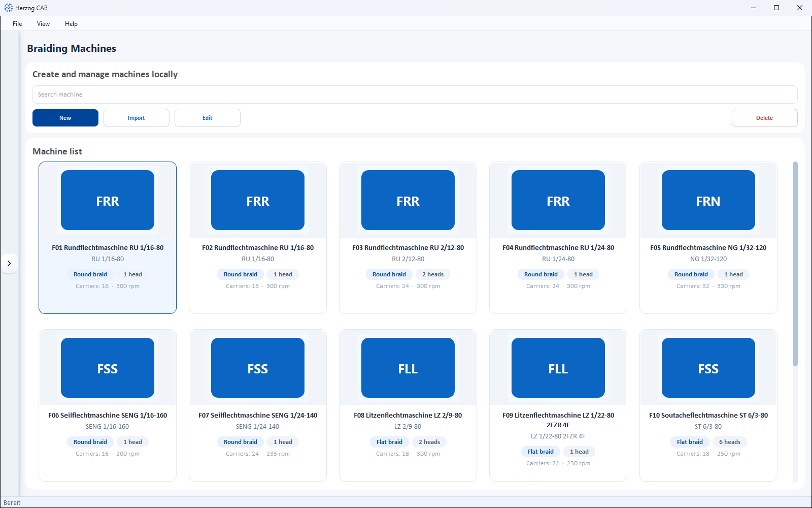The image size is (812, 508).
Task: Select the FRR thumbnail of F01 Rundflechtmaschine
Action: (x=108, y=200)
